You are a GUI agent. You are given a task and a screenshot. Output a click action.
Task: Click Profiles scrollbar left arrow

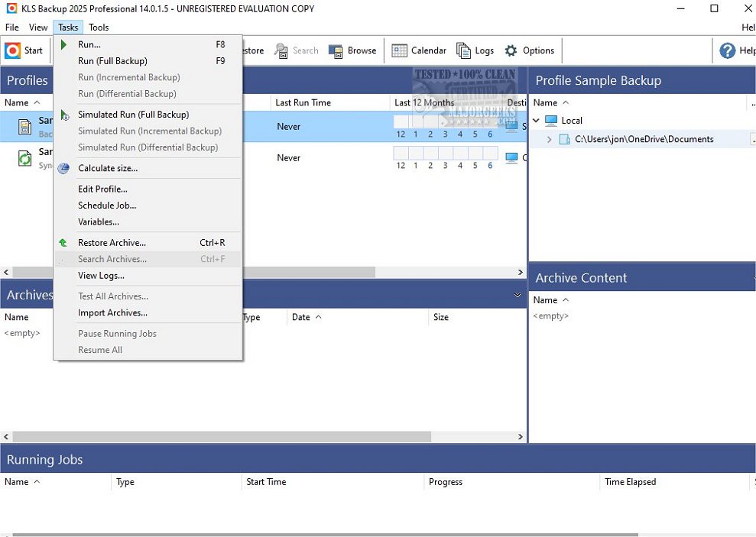(6, 273)
